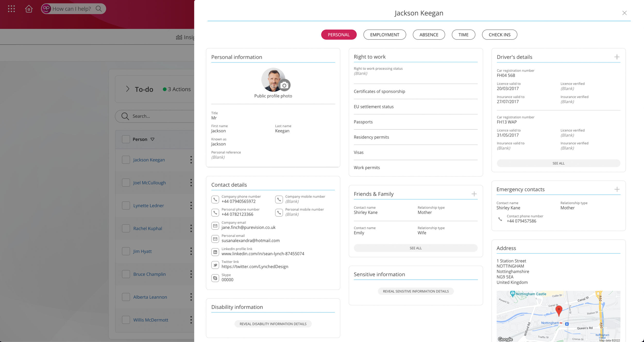The image size is (644, 342).
Task: Switch to the Check Ins tab
Action: (499, 35)
